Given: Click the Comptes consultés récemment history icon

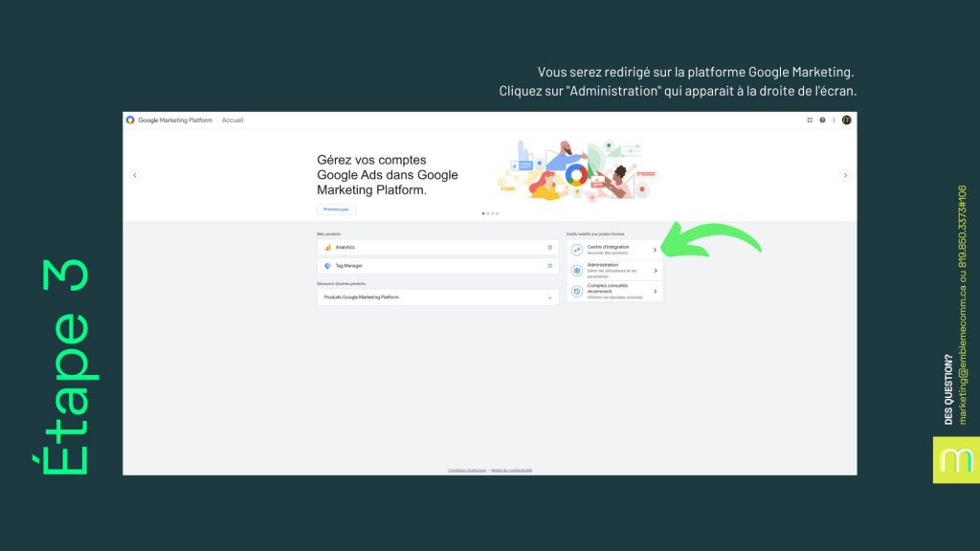Looking at the screenshot, I should pyautogui.click(x=577, y=291).
